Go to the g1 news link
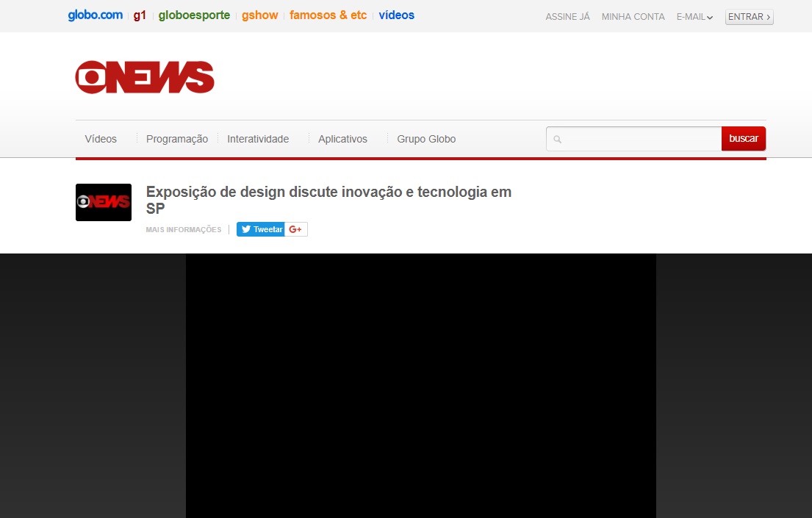812x518 pixels. tap(140, 15)
